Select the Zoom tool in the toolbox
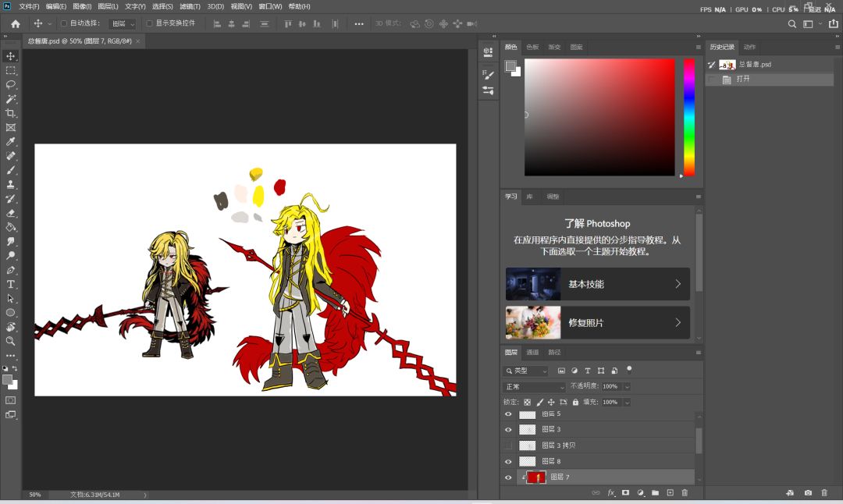 click(10, 341)
